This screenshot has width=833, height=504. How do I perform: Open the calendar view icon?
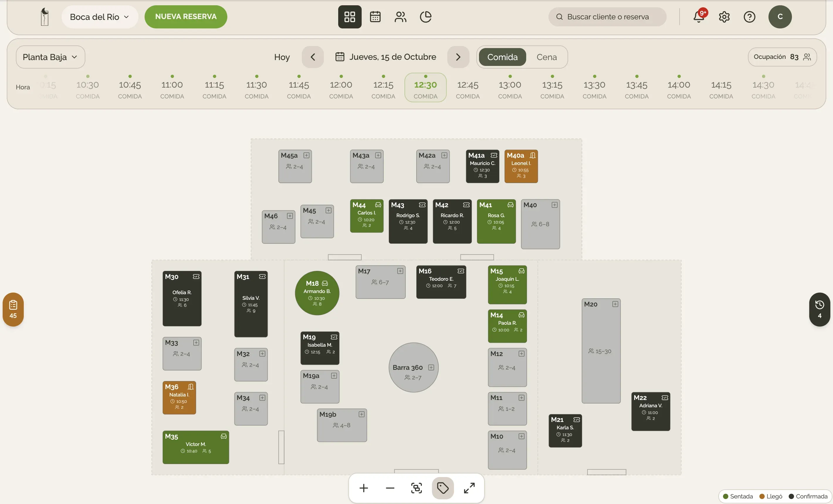tap(375, 16)
